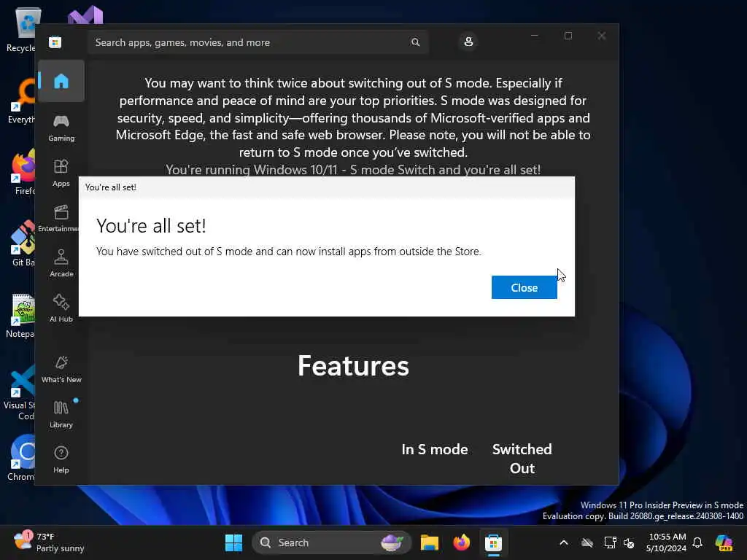This screenshot has width=747, height=560.
Task: Click the You're all set dialog title bar
Action: click(326, 187)
